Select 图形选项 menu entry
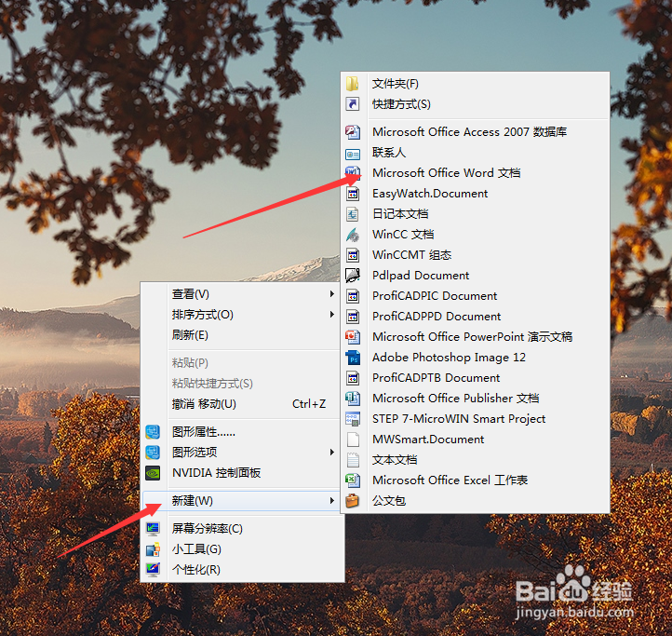The width and height of the screenshot is (672, 636). click(242, 453)
